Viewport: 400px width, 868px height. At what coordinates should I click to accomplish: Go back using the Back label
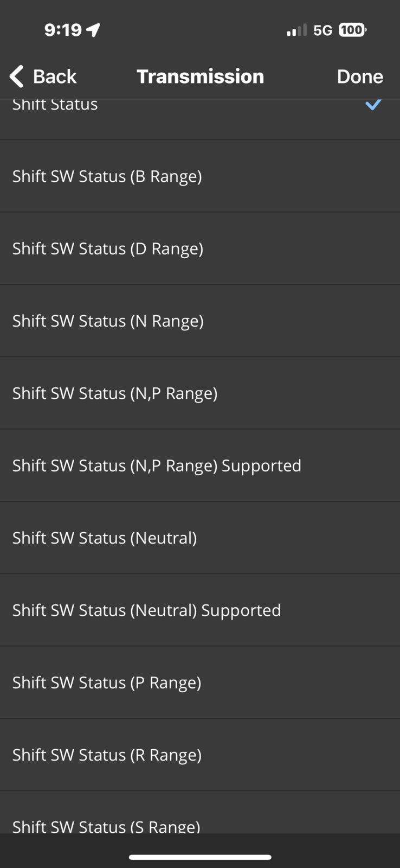coord(55,76)
